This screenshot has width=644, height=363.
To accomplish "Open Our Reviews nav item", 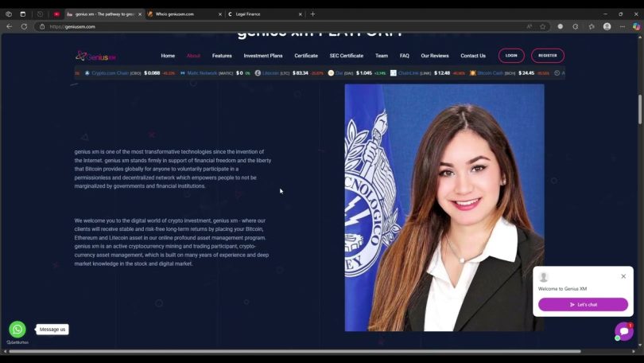I will coord(435,56).
